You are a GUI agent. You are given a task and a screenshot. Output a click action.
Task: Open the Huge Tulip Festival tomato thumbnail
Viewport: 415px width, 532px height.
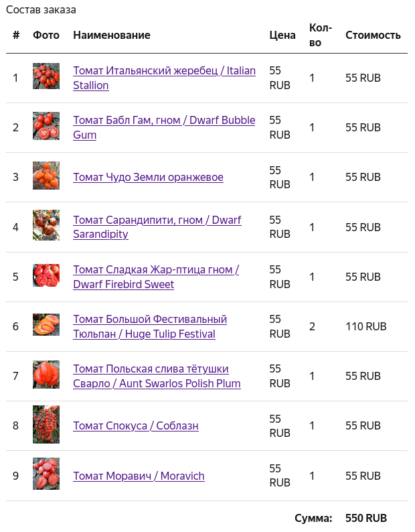[46, 325]
